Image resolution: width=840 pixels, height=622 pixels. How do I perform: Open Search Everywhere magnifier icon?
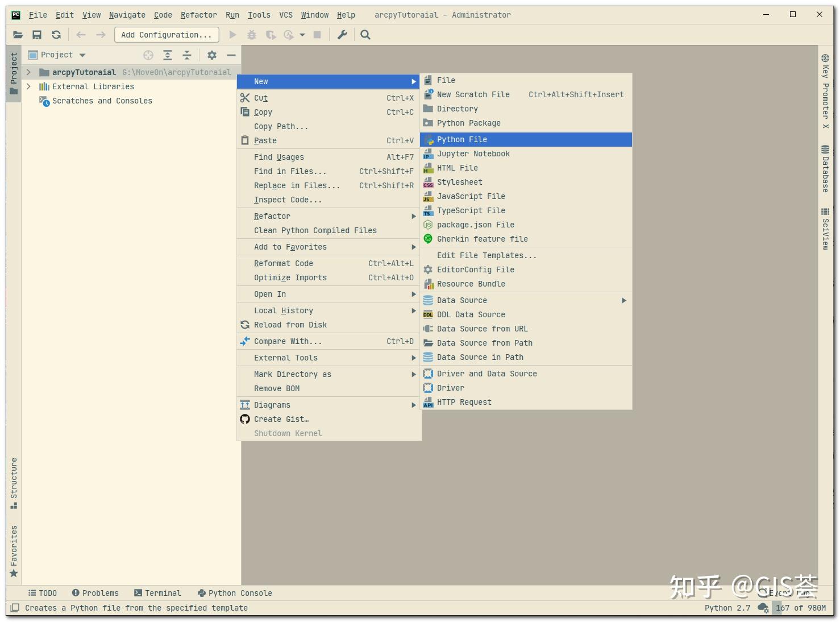click(365, 35)
